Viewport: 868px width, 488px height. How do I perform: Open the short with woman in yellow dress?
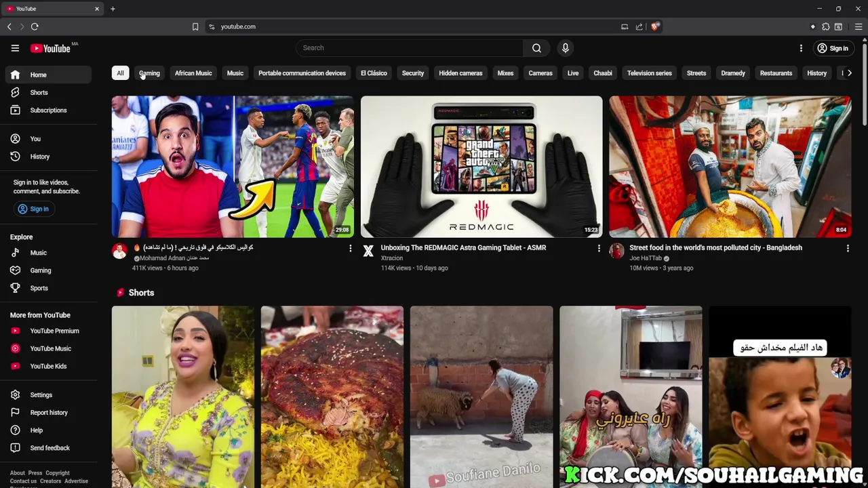pos(183,397)
